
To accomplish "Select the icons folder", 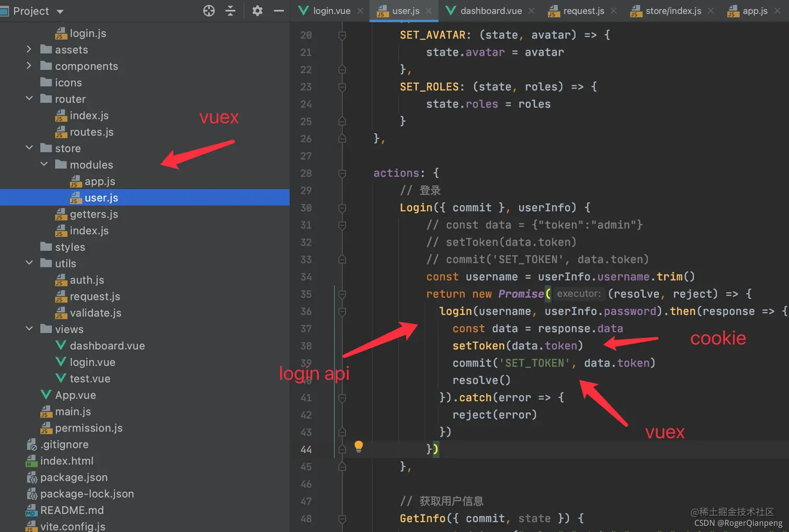I will click(61, 82).
